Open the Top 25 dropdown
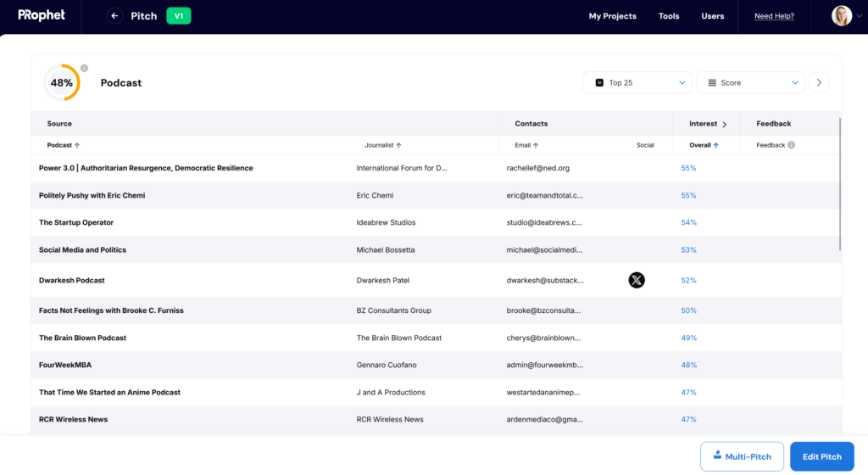 point(637,82)
